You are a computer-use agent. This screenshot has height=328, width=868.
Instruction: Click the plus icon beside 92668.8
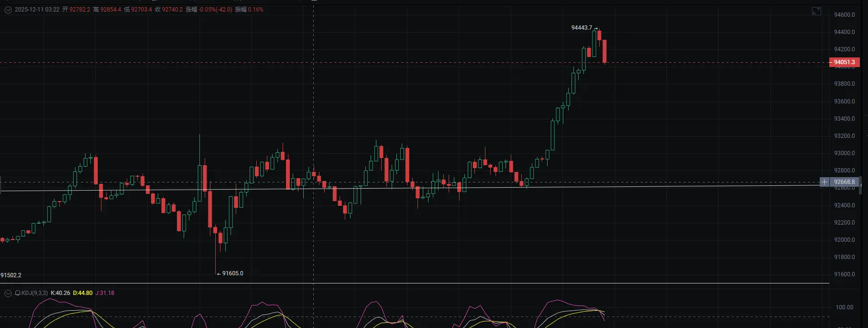tap(824, 182)
